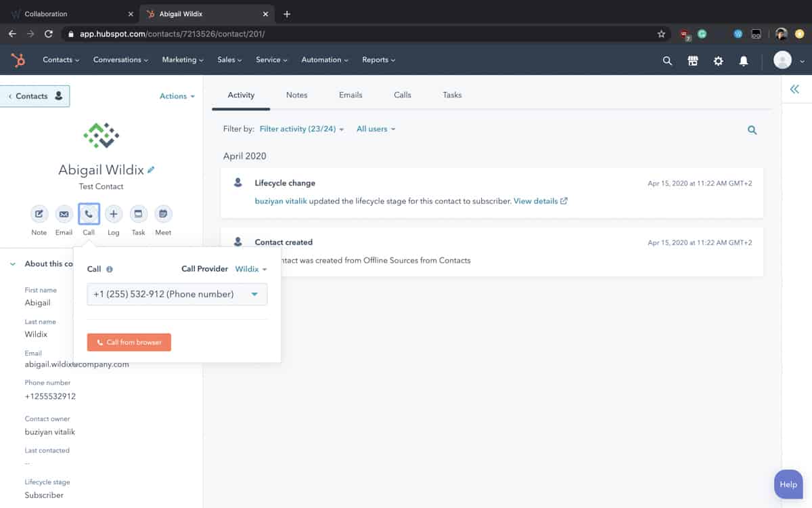Open the All users filter dropdown
Screen dimensions: 812x508
(x=376, y=129)
